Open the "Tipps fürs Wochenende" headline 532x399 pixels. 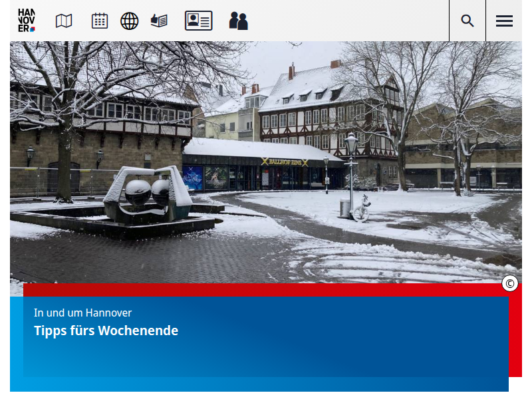pos(106,331)
